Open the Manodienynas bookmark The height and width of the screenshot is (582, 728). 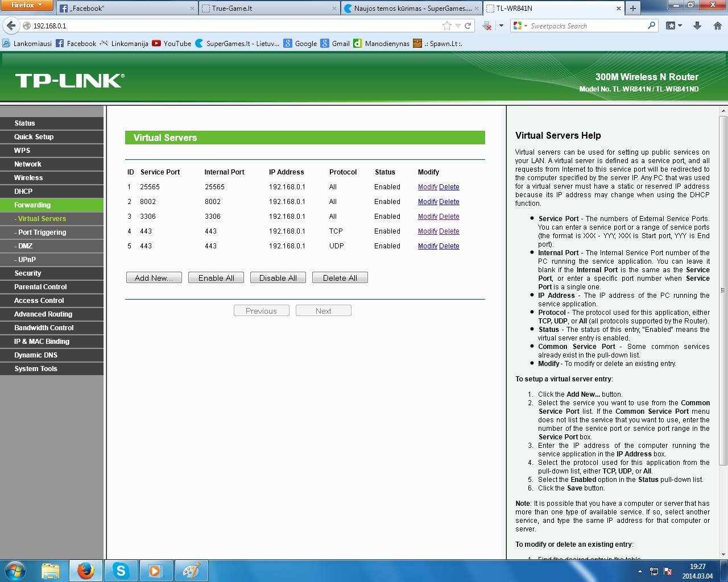pyautogui.click(x=382, y=43)
